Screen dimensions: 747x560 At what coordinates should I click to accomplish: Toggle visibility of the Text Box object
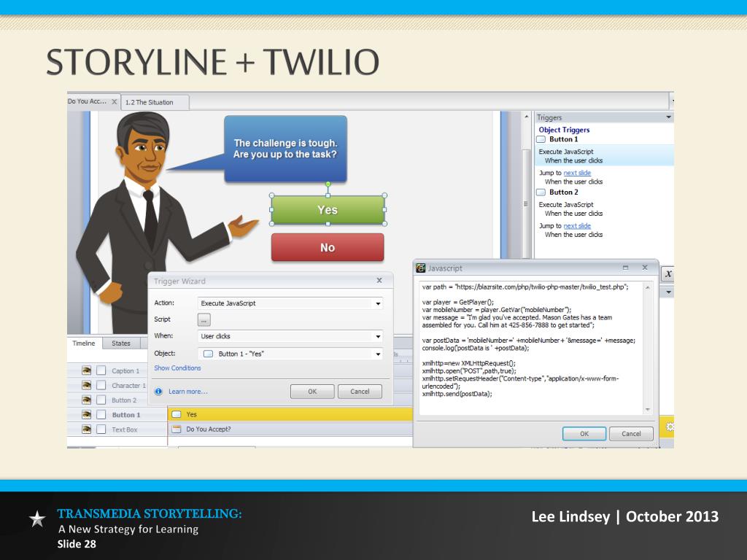click(86, 429)
